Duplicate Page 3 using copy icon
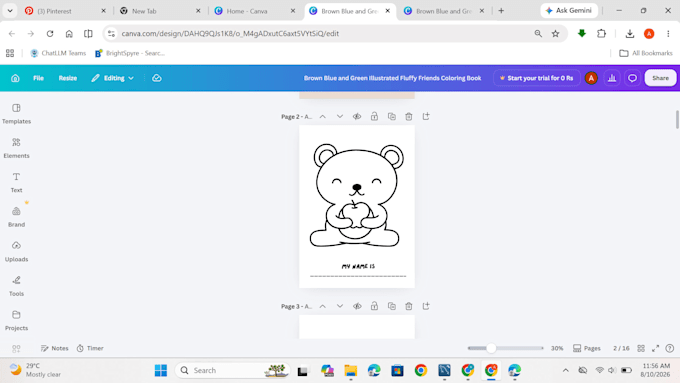 (x=392, y=306)
